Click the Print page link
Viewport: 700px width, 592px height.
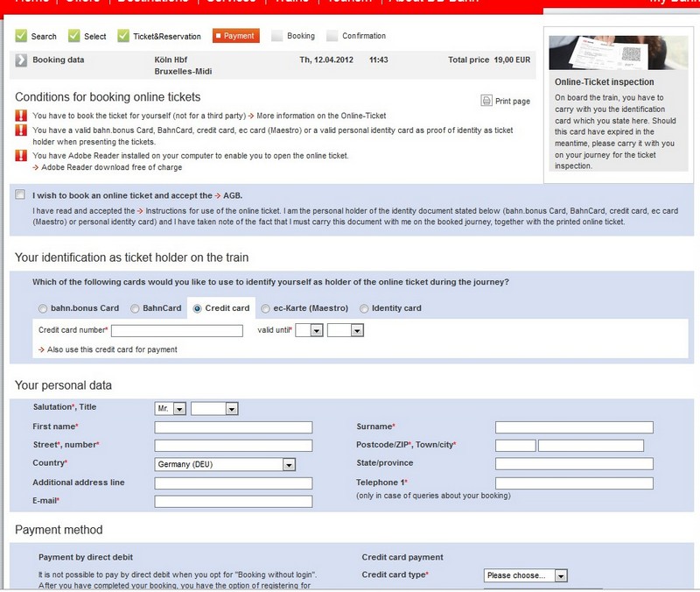point(513,102)
